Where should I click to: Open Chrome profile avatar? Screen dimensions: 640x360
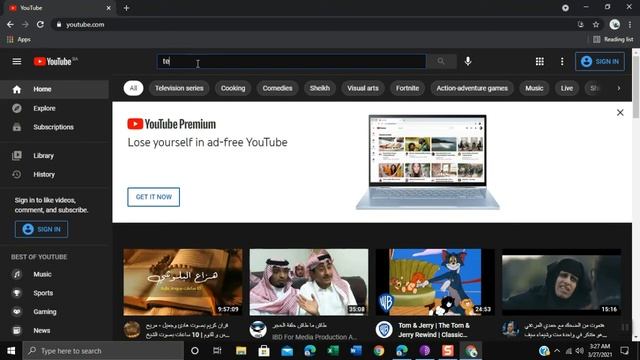pos(615,24)
